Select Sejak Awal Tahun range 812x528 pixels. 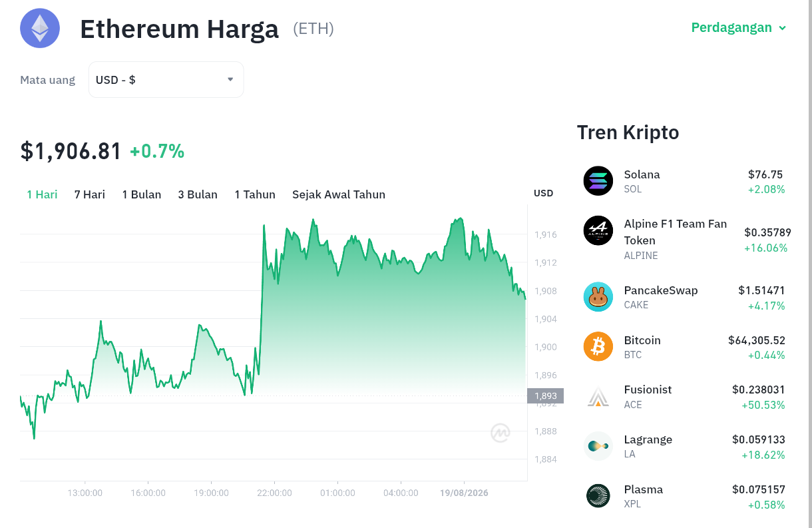click(339, 194)
